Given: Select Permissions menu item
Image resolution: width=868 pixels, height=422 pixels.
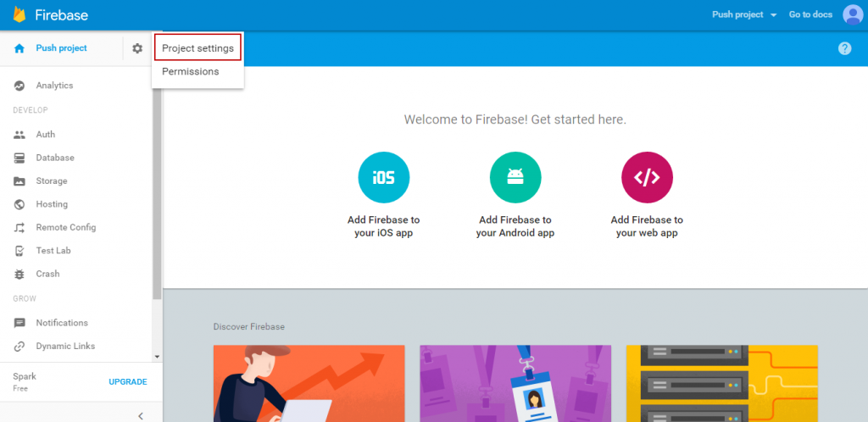Looking at the screenshot, I should (x=191, y=71).
